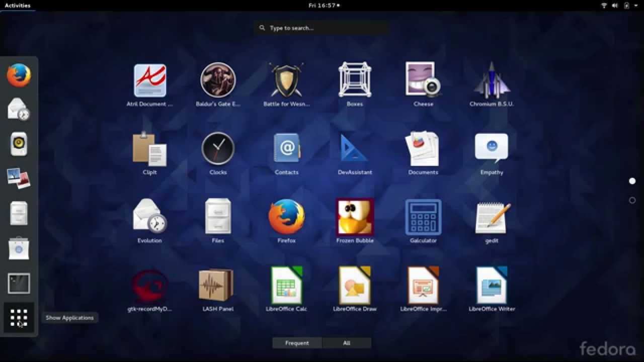Open the Evolution mail icon in the dock

click(19, 110)
